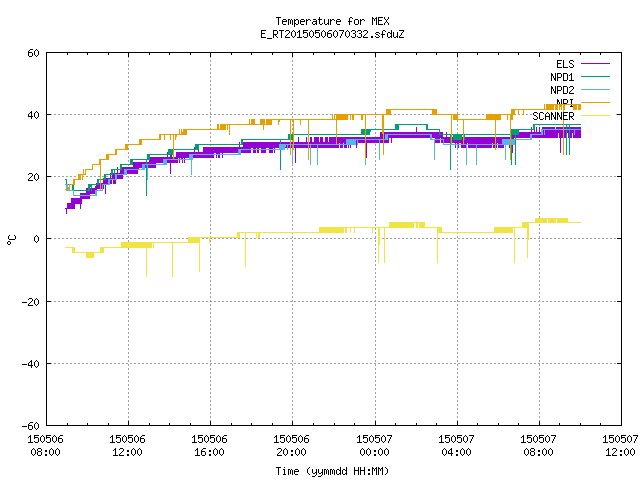640x480 pixels.
Task: Select the NPD2 legend label
Action: 562,90
